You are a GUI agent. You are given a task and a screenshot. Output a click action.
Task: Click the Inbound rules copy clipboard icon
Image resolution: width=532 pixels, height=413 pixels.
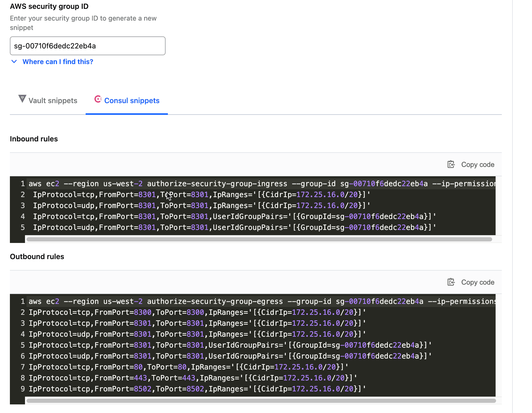click(451, 164)
